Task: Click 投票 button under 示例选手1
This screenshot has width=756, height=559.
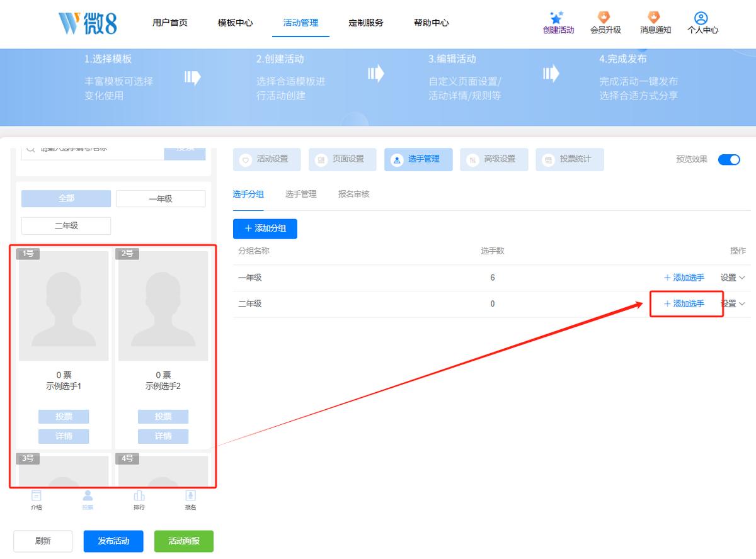Action: click(64, 417)
